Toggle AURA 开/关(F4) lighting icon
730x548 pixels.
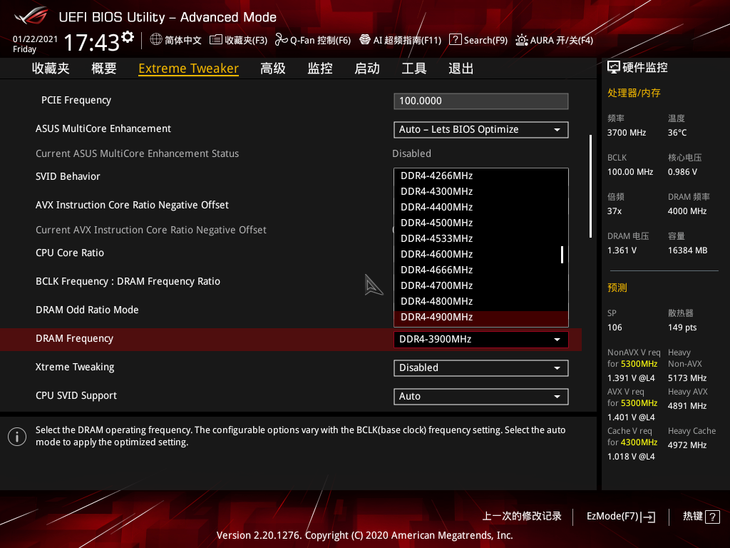click(520, 40)
